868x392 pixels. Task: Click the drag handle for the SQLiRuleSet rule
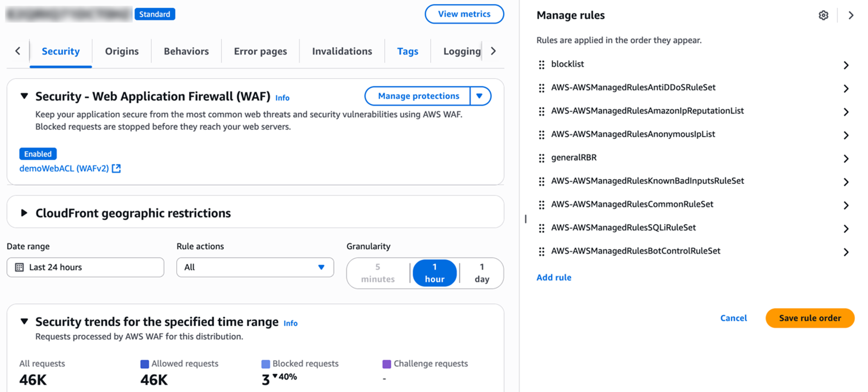(541, 228)
